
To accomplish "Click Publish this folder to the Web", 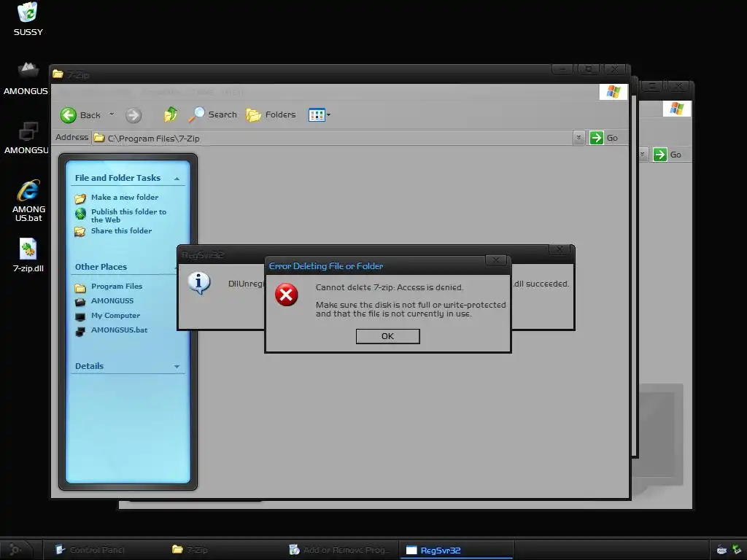I will pyautogui.click(x=128, y=216).
